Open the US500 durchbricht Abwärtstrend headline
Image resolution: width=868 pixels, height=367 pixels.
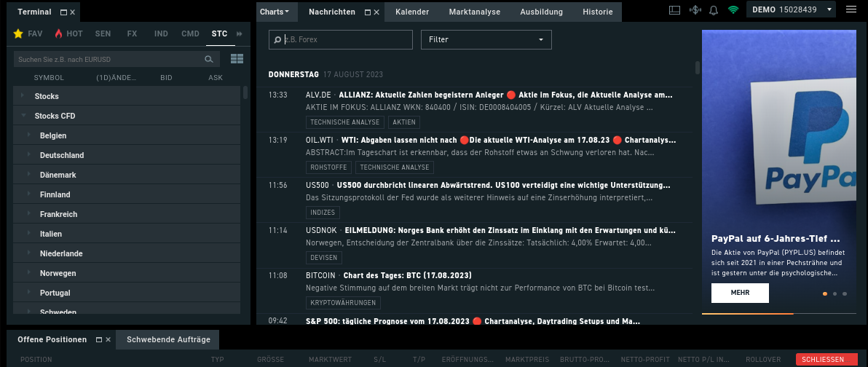pos(503,186)
